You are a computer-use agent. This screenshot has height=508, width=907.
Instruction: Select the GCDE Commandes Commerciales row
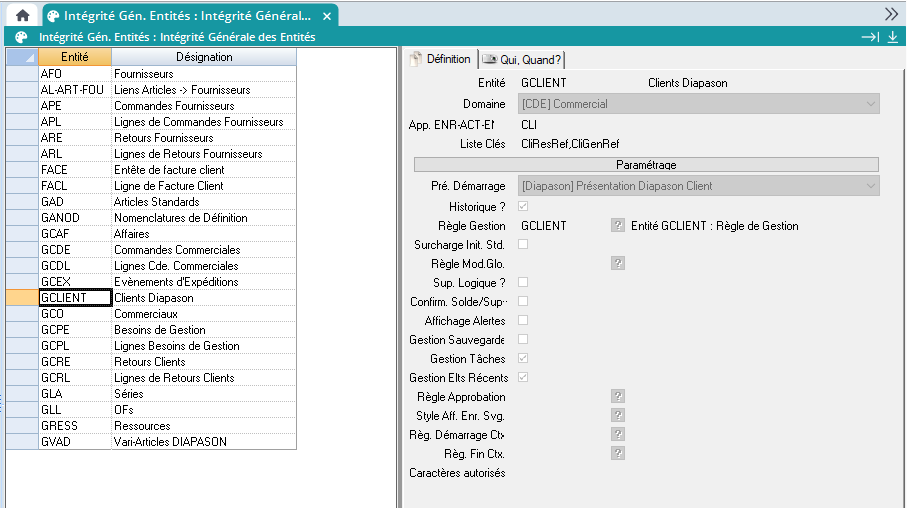click(x=176, y=250)
